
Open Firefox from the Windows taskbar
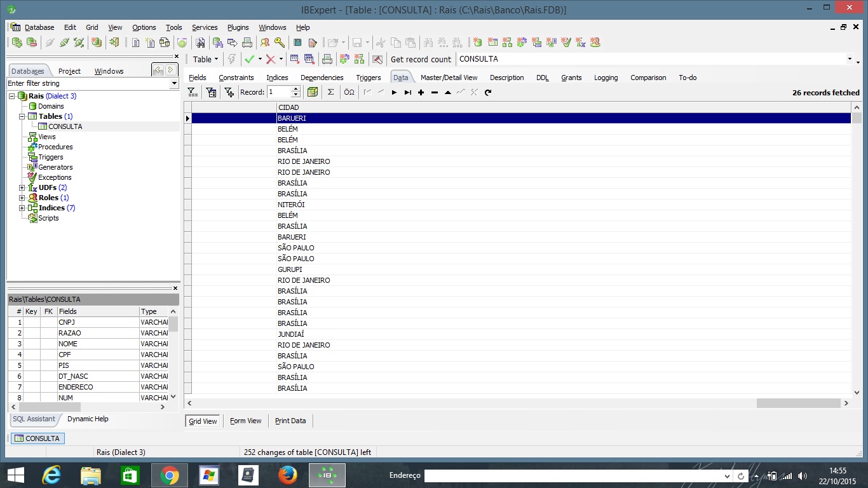click(x=288, y=475)
